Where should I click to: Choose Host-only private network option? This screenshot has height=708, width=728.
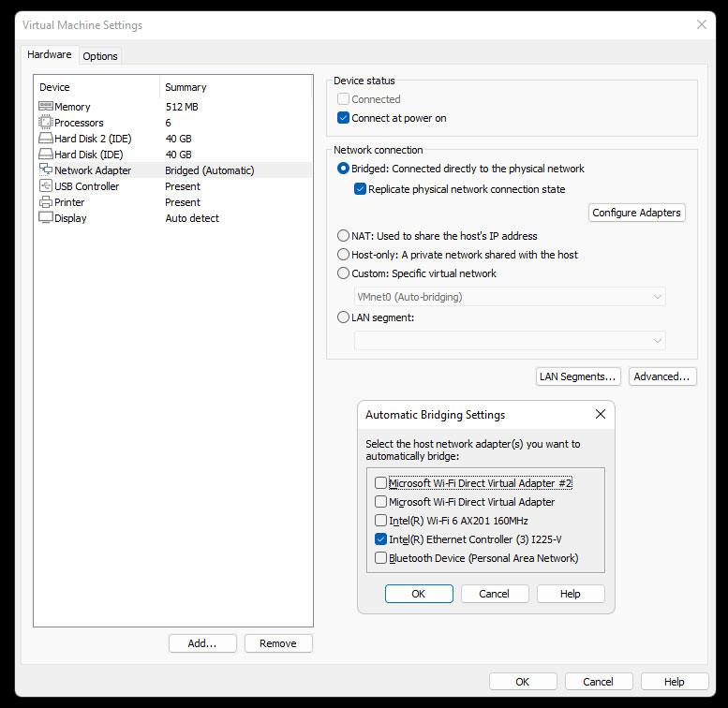343,255
